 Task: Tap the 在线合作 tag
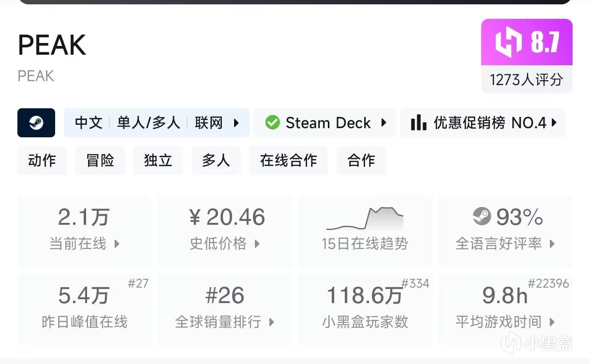pos(289,160)
